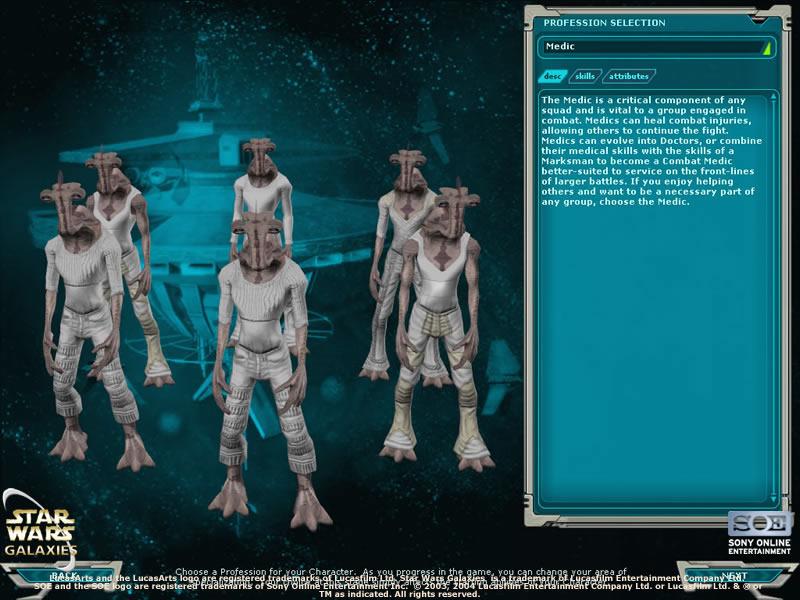Click the Star Wars Galaxies logo
The width and height of the screenshot is (800, 600).
40,528
